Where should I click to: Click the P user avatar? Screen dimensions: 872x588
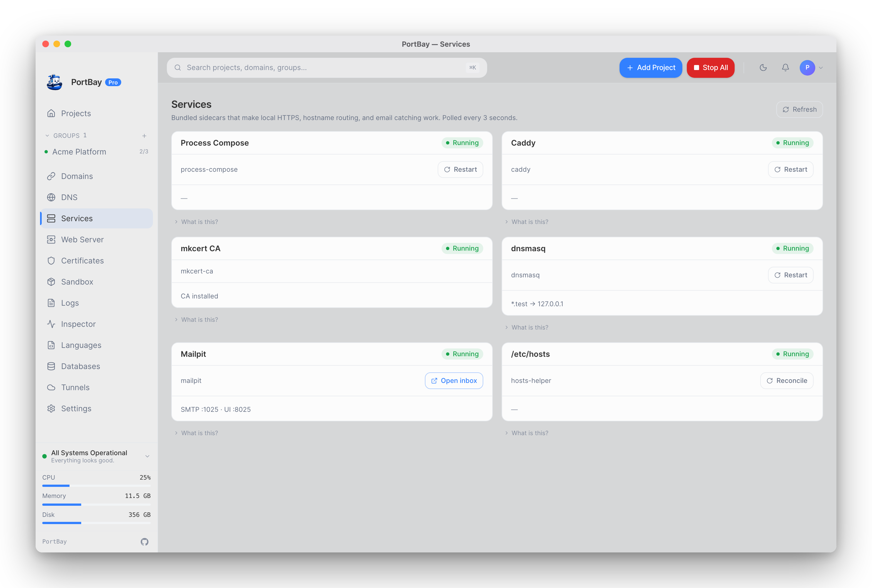click(807, 68)
